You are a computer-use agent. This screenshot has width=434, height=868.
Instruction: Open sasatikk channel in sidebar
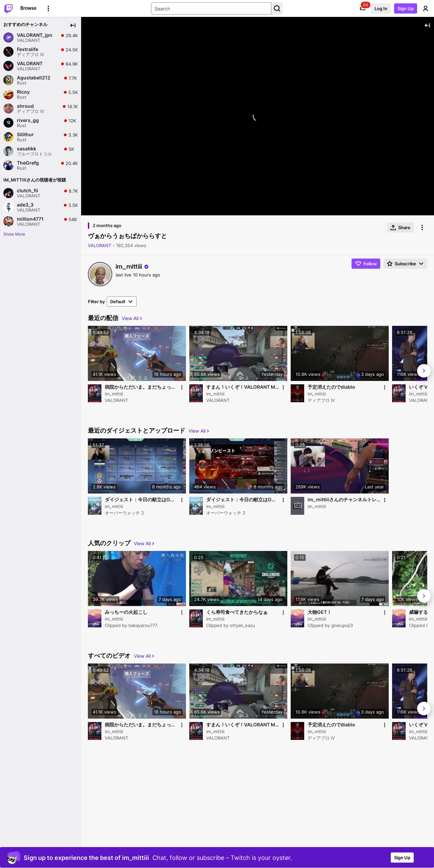[x=41, y=151]
